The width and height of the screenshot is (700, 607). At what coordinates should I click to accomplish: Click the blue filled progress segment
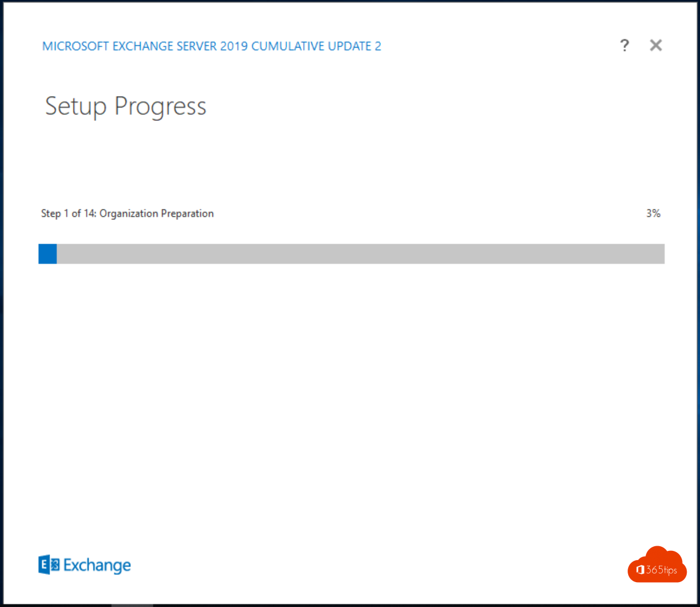(x=47, y=253)
